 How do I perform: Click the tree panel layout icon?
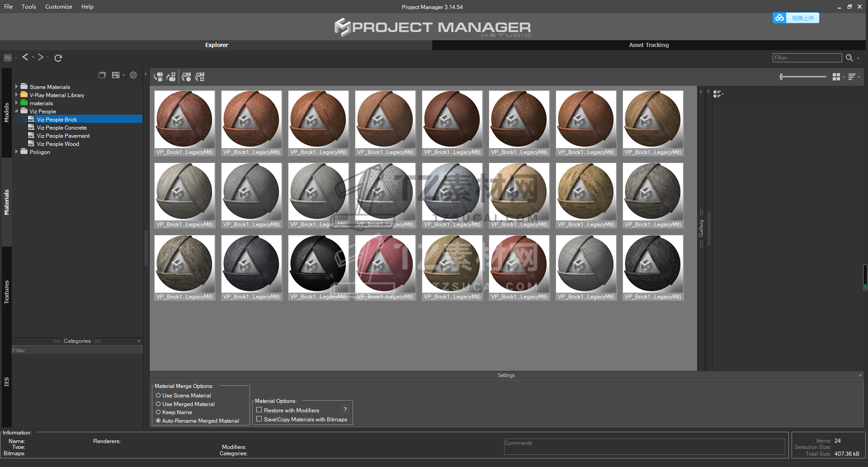116,75
